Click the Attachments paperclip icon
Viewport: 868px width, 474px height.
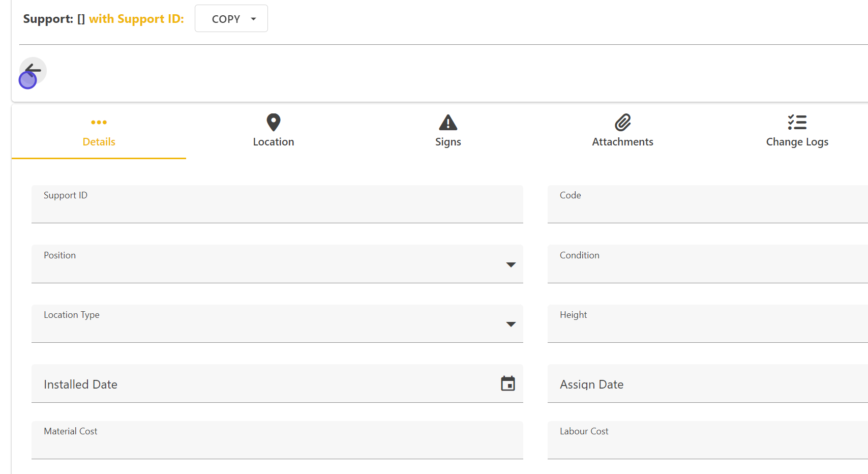622,123
